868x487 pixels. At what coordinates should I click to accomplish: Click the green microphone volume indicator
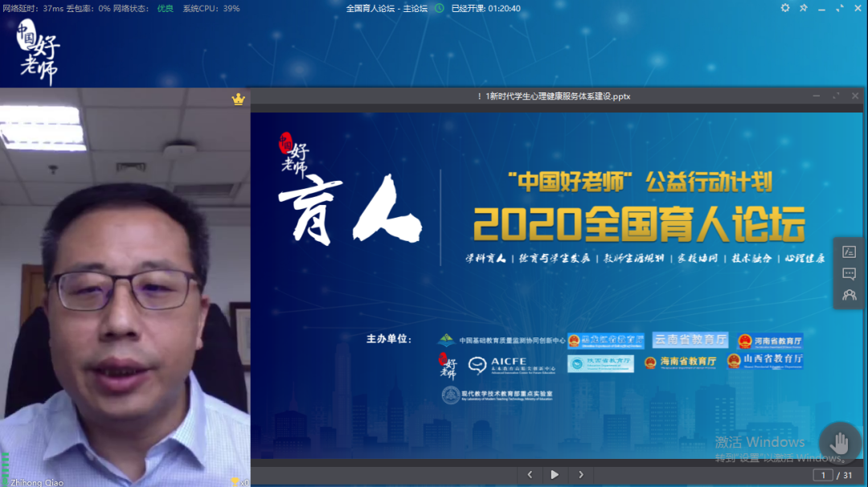(x=5, y=469)
